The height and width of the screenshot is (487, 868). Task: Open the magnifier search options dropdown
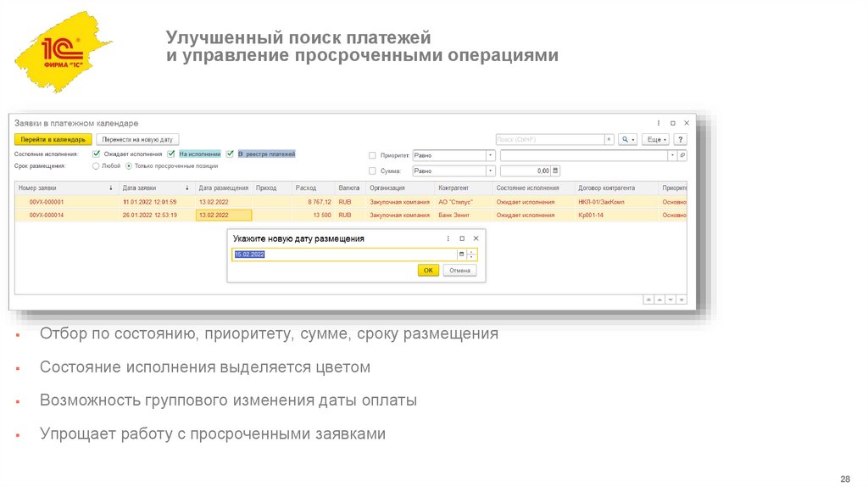(628, 140)
